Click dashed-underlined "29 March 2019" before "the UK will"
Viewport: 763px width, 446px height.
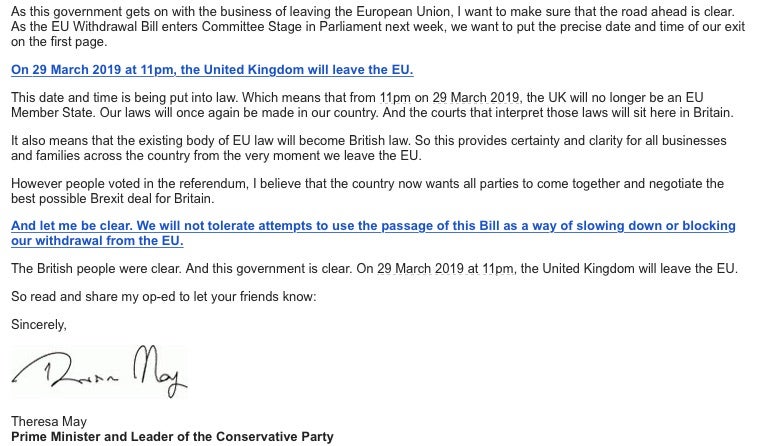(475, 97)
